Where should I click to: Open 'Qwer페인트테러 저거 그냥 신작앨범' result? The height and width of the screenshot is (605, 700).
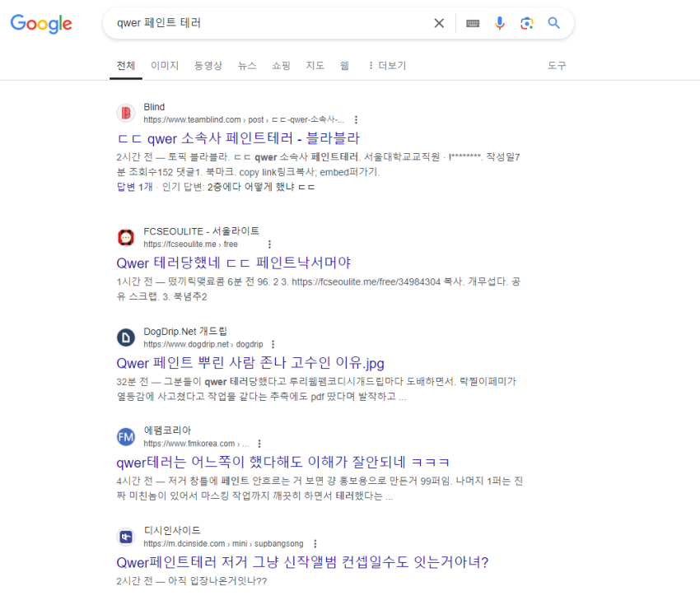[x=302, y=562]
